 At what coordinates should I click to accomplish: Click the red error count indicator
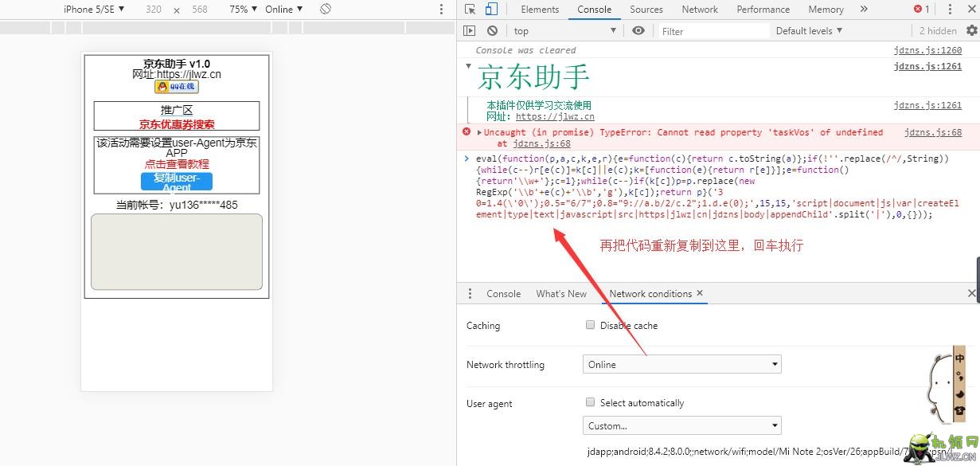point(922,10)
